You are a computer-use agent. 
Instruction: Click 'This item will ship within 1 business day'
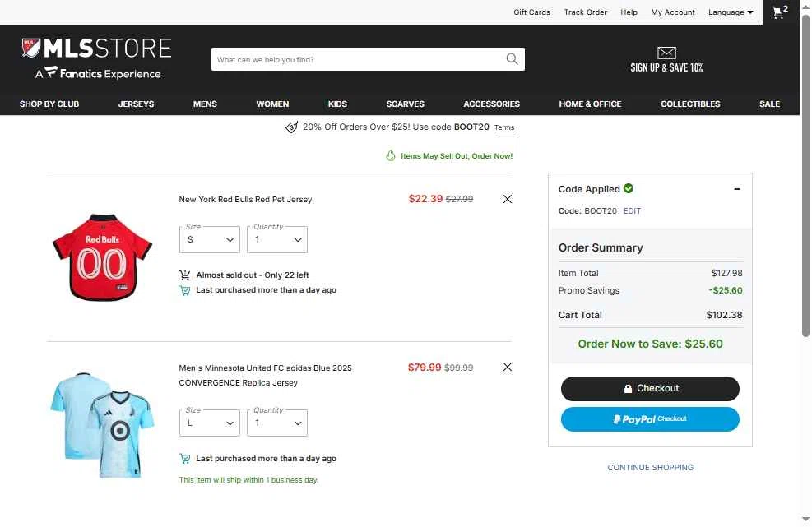pyautogui.click(x=248, y=480)
